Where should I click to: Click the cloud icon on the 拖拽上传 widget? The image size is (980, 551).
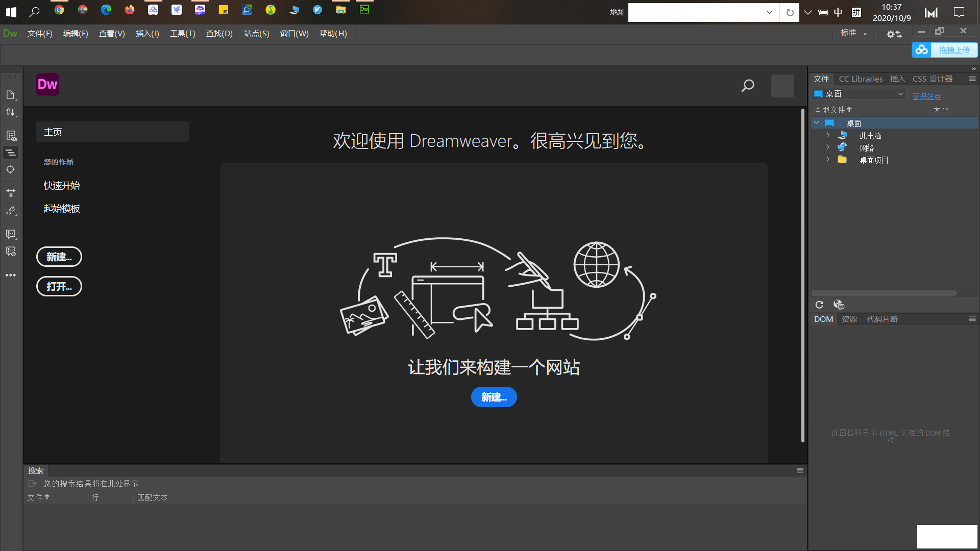tap(922, 50)
